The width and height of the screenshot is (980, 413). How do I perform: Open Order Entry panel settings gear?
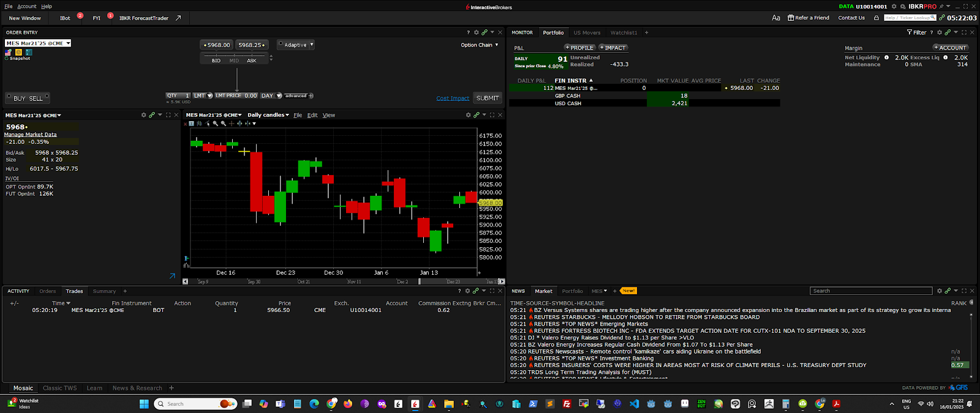click(476, 32)
